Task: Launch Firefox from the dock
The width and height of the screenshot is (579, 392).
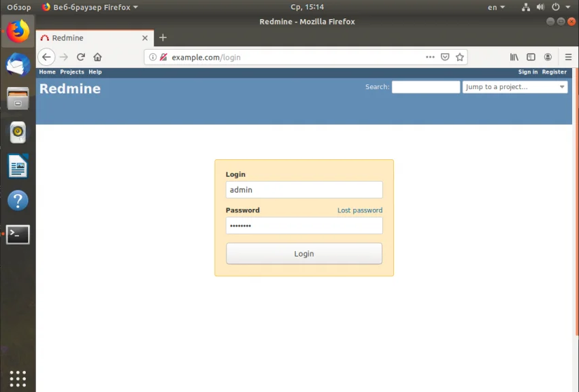Action: 18,31
